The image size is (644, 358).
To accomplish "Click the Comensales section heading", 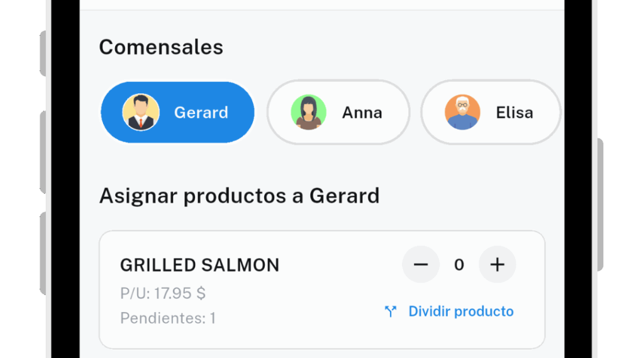I will (x=161, y=47).
